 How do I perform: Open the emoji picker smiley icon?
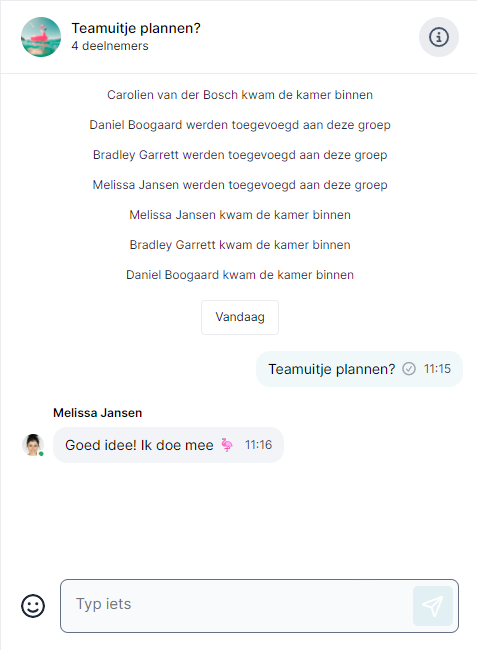(33, 606)
